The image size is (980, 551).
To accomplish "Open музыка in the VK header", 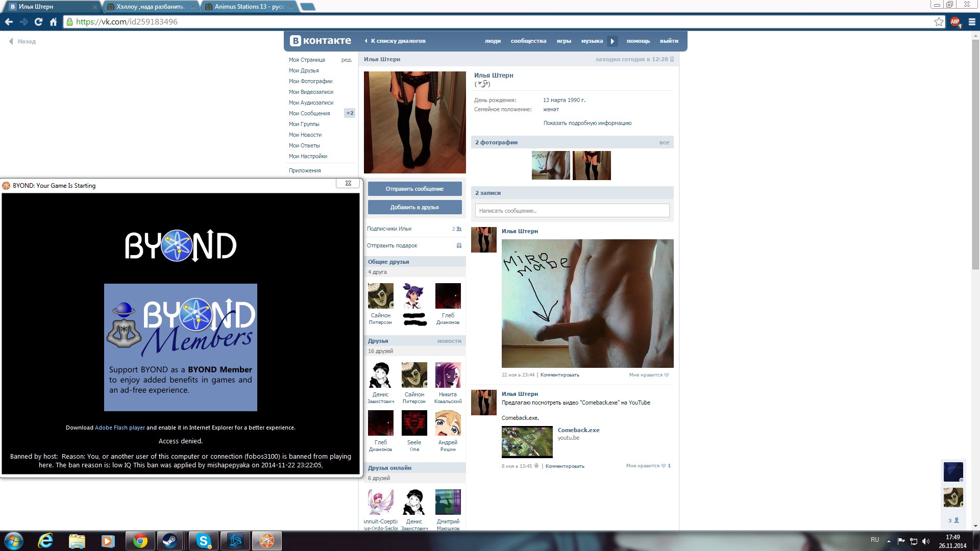I will click(x=592, y=41).
